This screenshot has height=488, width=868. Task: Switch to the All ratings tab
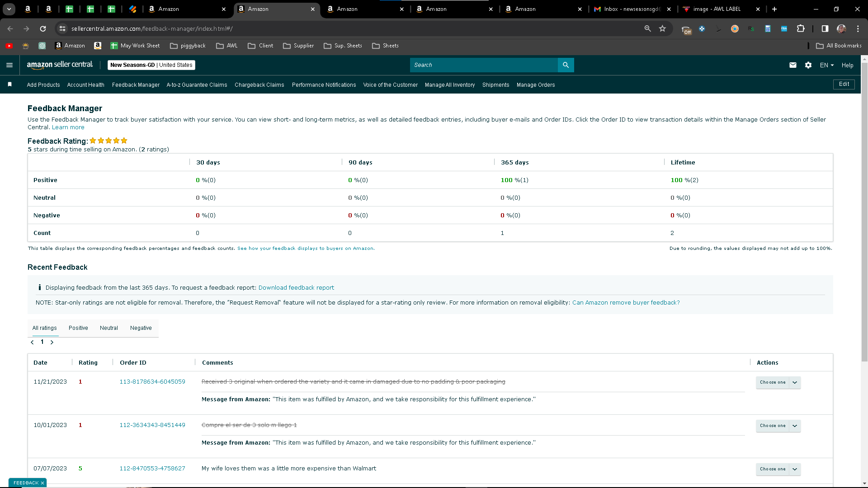point(45,328)
